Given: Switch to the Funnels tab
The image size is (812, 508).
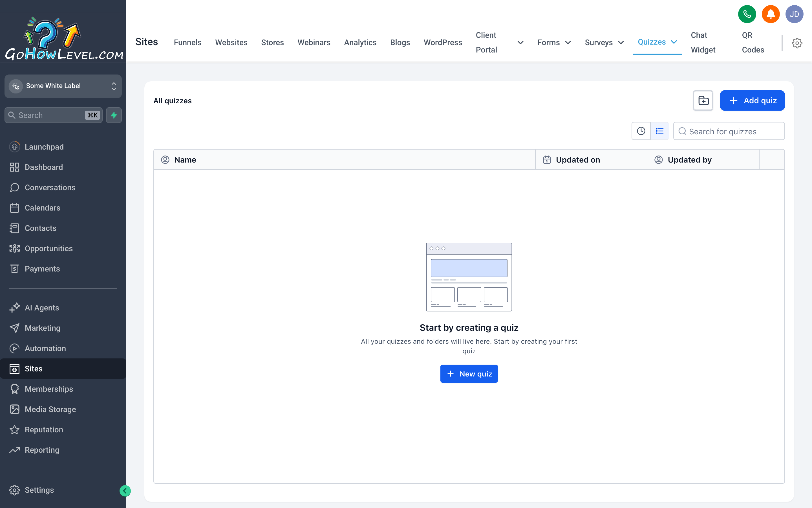Looking at the screenshot, I should (x=187, y=42).
